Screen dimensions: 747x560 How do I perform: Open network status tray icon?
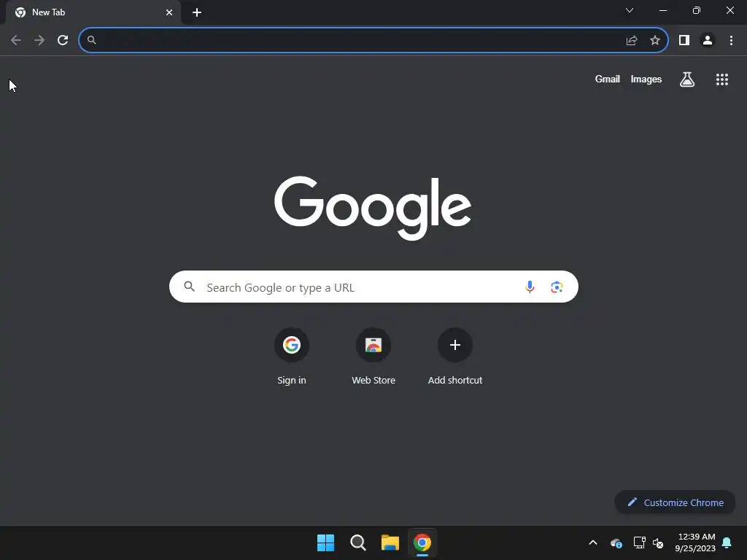[x=639, y=542]
